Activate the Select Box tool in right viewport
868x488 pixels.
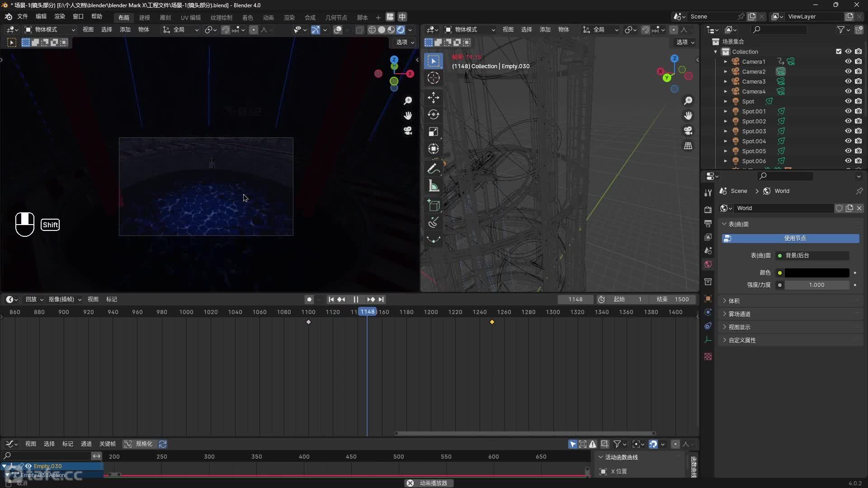433,61
